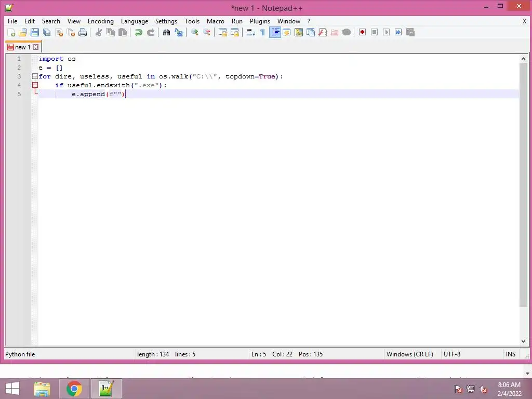Run macro multiple times icon

(398, 32)
